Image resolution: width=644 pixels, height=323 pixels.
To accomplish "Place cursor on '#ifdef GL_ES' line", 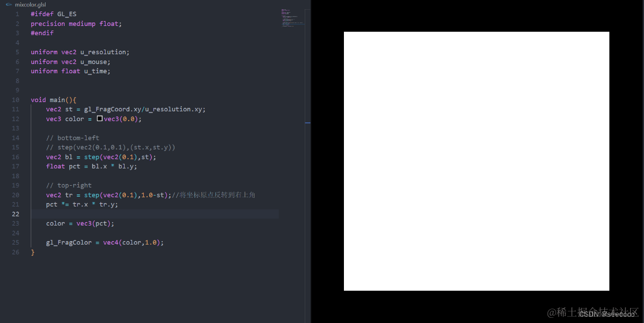I will coord(54,14).
